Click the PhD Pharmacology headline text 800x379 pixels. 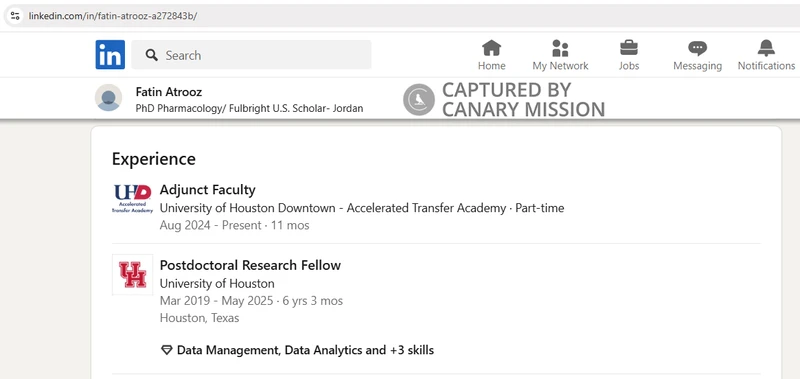pyautogui.click(x=249, y=109)
